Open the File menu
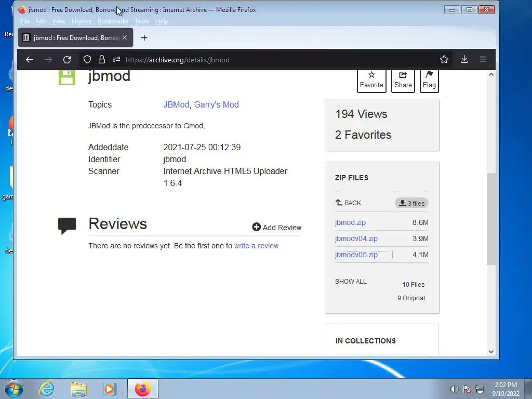 click(25, 21)
